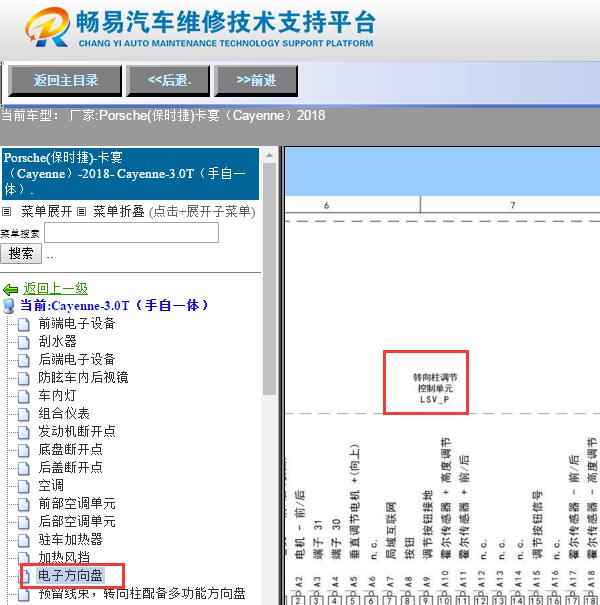The height and width of the screenshot is (605, 600).
Task: Click the 调节按钮接地 pin label
Action: pyautogui.click(x=427, y=525)
